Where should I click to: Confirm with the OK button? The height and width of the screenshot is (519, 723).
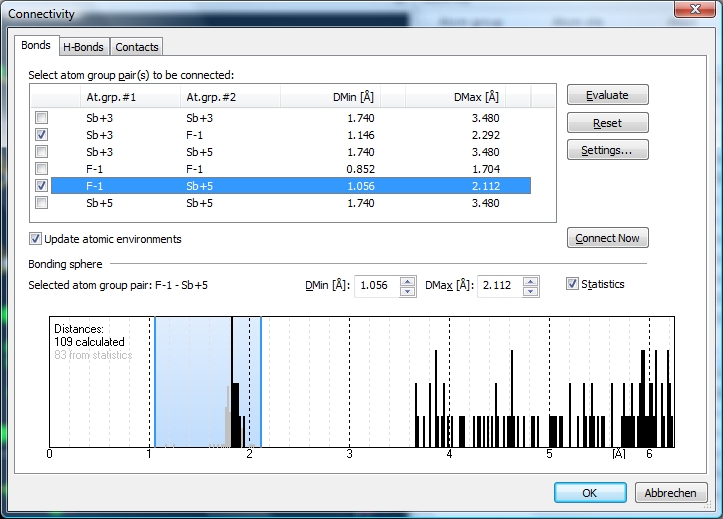tap(589, 493)
